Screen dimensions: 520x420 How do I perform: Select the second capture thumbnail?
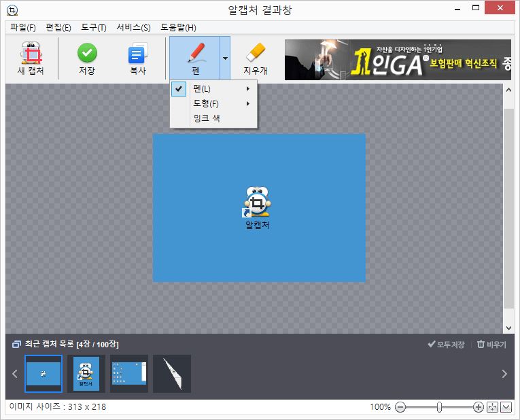(86, 373)
